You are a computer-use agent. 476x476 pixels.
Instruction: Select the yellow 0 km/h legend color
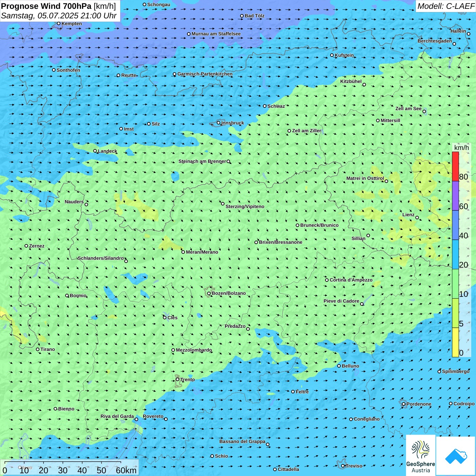pos(455,342)
